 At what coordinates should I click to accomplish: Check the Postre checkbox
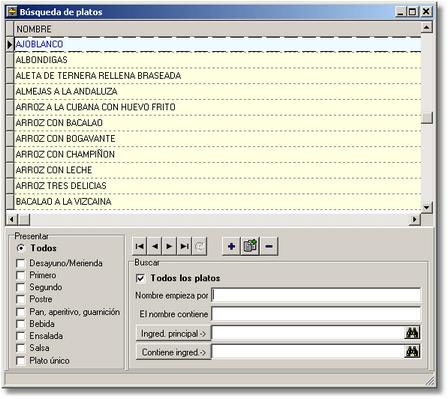(x=21, y=299)
